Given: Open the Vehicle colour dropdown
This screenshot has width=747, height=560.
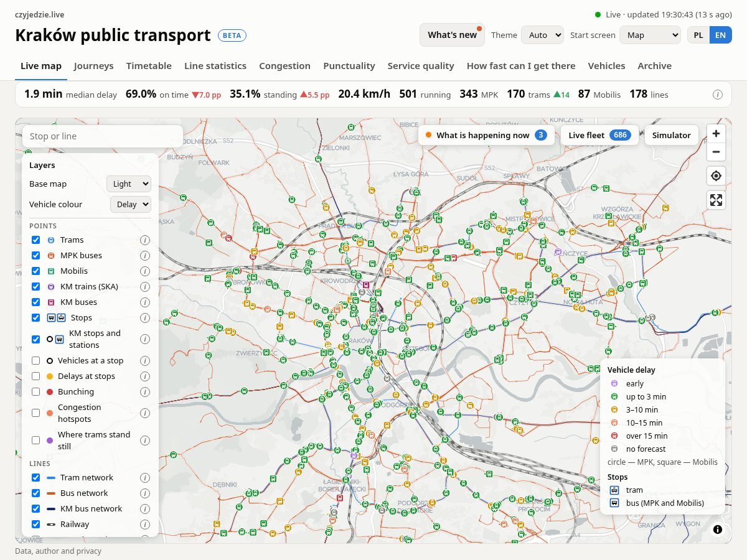Looking at the screenshot, I should tap(131, 204).
